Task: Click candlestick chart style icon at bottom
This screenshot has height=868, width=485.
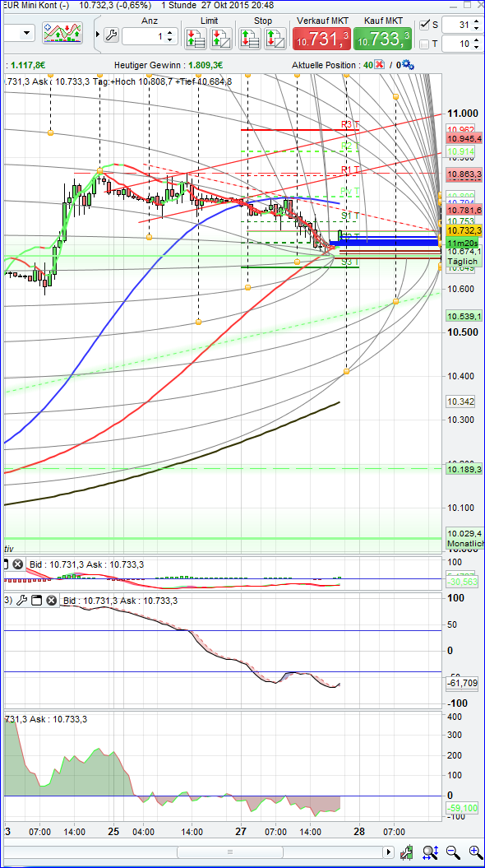Action: [x=408, y=852]
